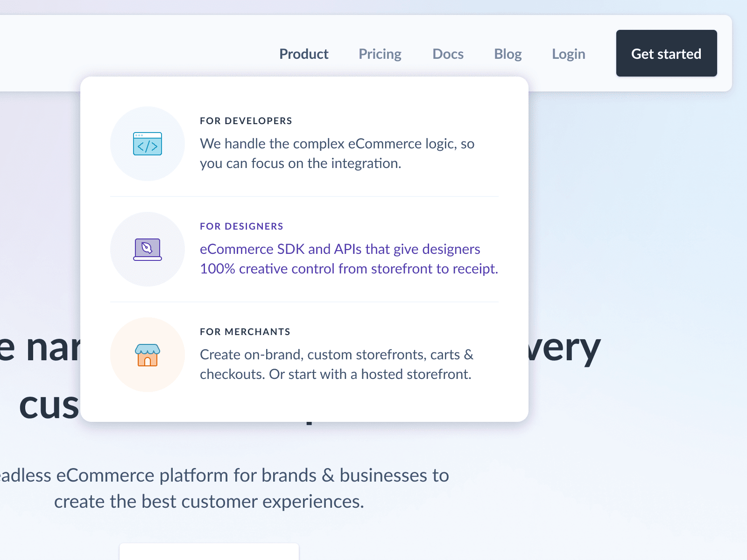Click the Login link
This screenshot has height=560, width=747.
pos(568,54)
